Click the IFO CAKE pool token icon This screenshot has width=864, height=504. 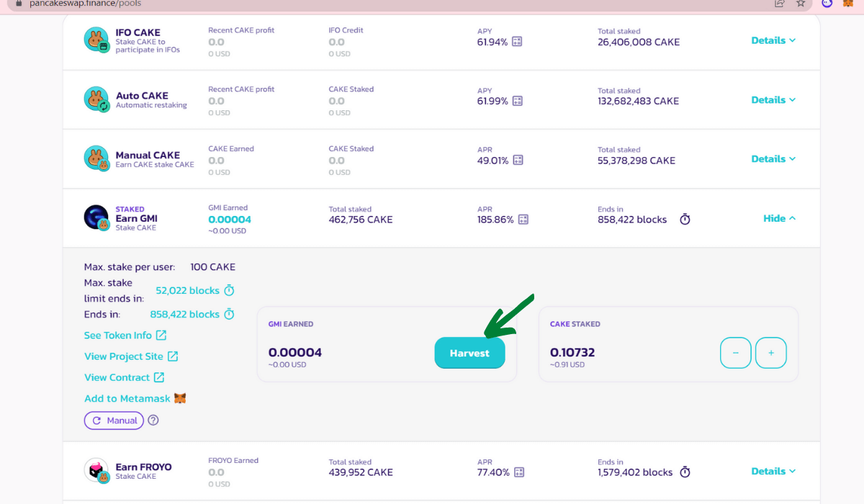click(96, 40)
